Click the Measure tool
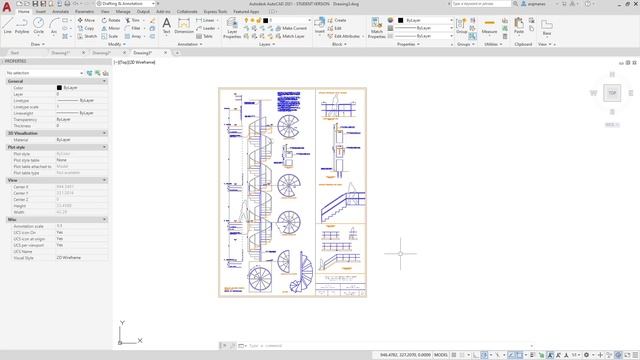The height and width of the screenshot is (360, 640). pos(489,25)
